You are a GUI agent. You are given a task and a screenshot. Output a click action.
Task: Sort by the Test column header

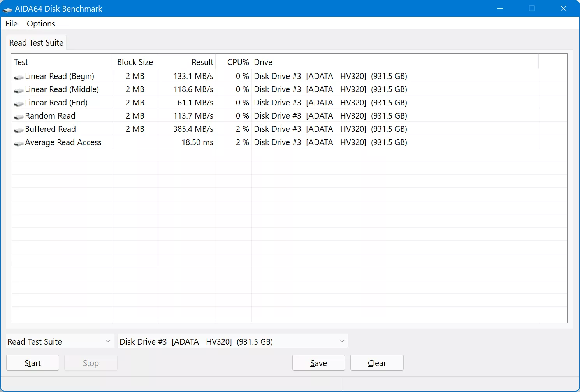tap(62, 62)
